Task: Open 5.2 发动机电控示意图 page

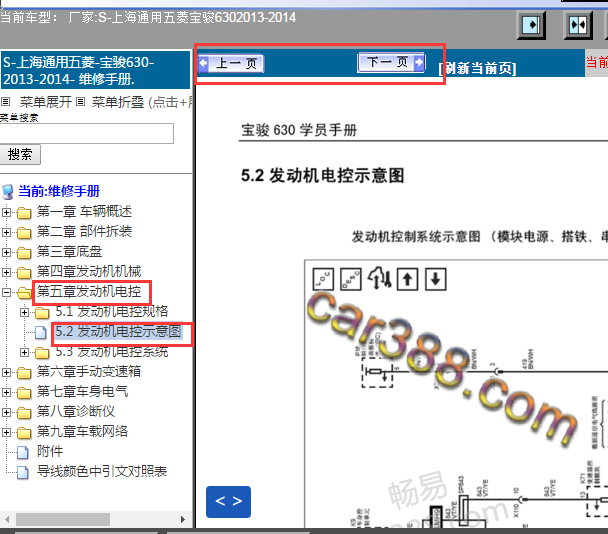Action: pos(118,332)
